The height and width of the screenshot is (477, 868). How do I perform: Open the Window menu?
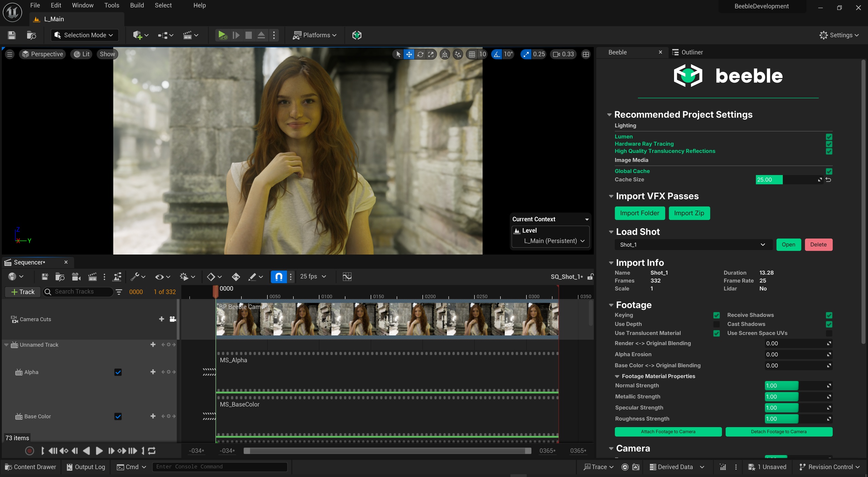(82, 5)
